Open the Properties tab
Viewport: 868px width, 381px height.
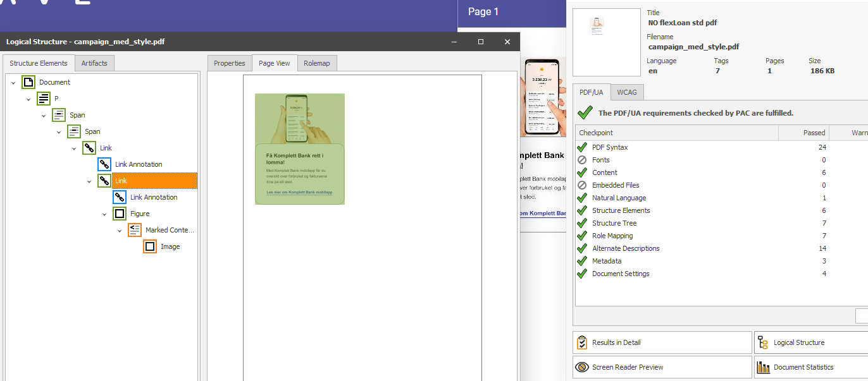click(x=229, y=63)
